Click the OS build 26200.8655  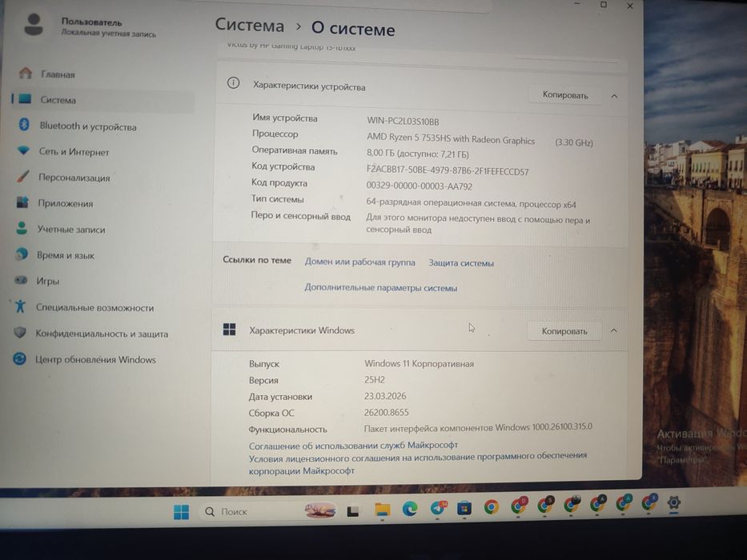[x=387, y=412]
